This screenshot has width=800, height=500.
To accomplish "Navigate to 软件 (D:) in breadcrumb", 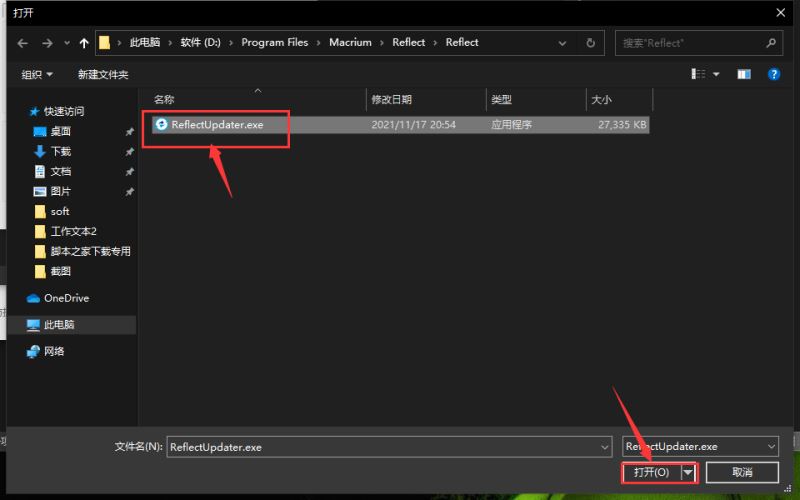I will 201,42.
